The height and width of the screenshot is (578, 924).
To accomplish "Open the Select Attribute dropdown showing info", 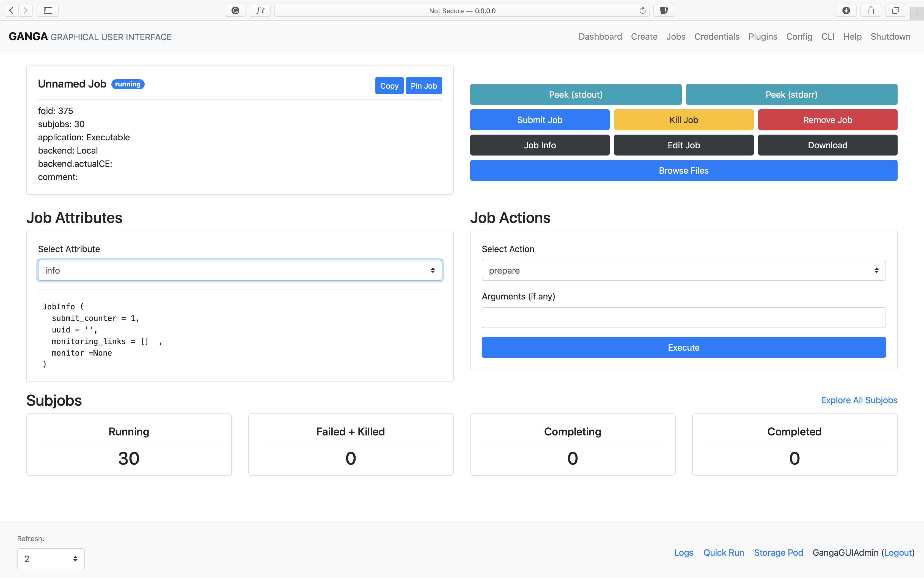I will 240,270.
